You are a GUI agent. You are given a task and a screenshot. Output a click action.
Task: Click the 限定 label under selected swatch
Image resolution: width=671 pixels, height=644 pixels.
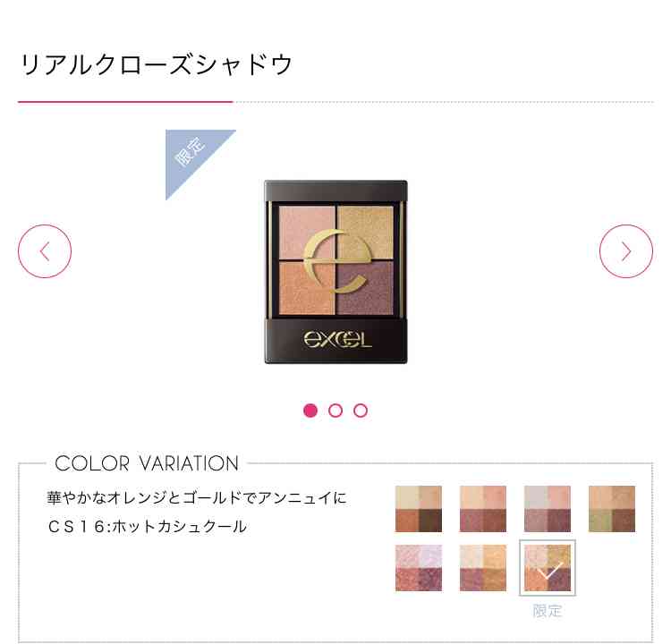[548, 611]
